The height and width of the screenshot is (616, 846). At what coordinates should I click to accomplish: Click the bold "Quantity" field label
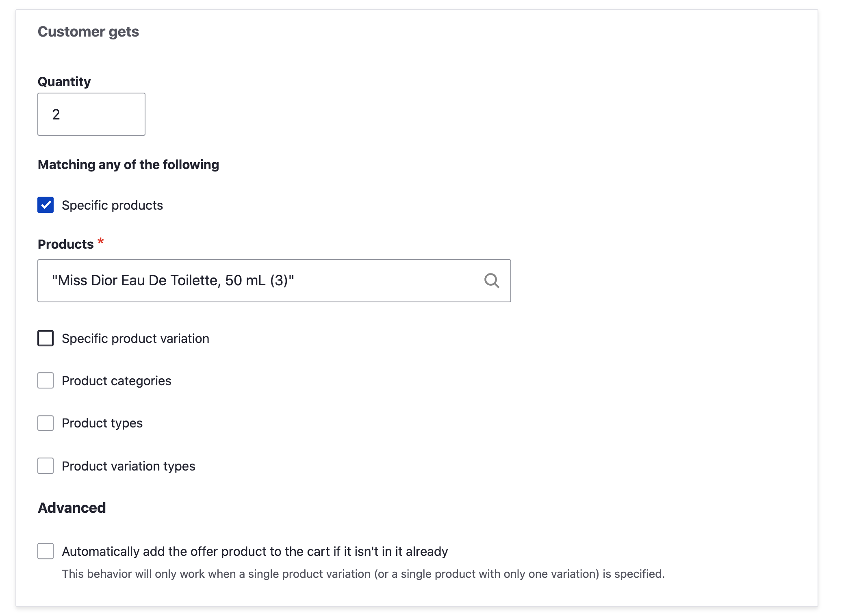[x=64, y=82]
